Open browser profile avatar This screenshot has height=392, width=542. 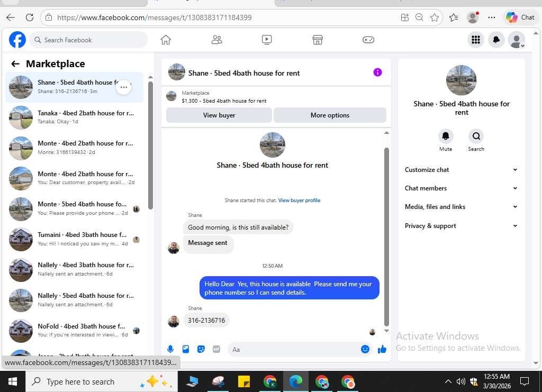[x=473, y=17]
